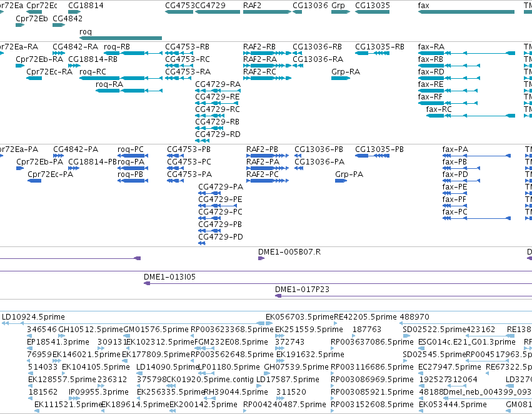Open clone DME1-005B07.R

tap(289, 252)
